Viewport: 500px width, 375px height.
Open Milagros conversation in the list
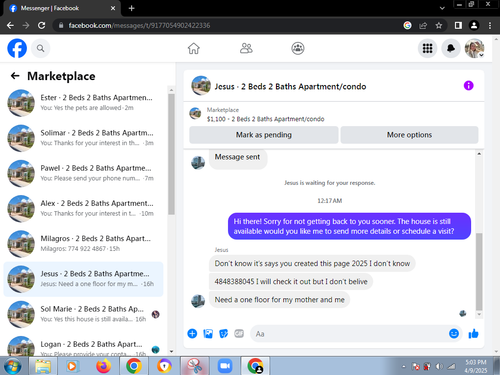pos(83,244)
